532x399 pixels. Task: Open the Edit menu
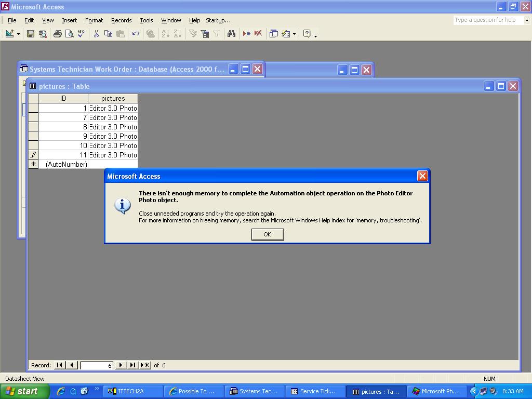click(29, 20)
